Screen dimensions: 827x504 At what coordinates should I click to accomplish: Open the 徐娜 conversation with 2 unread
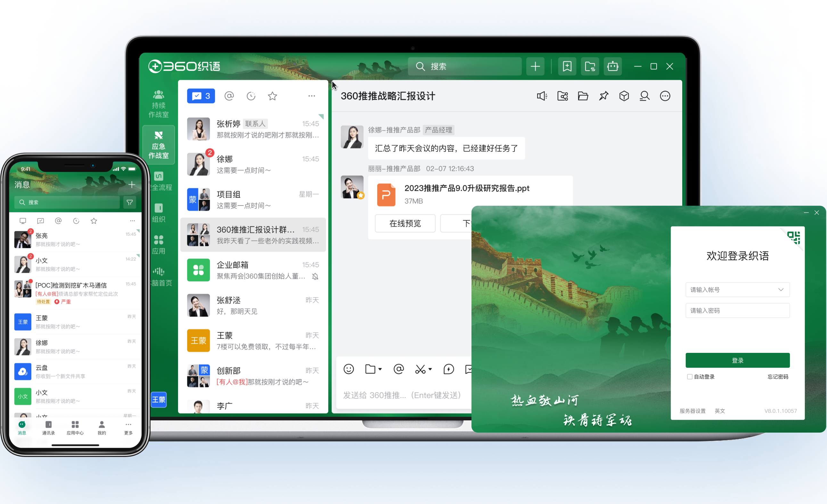click(x=253, y=164)
